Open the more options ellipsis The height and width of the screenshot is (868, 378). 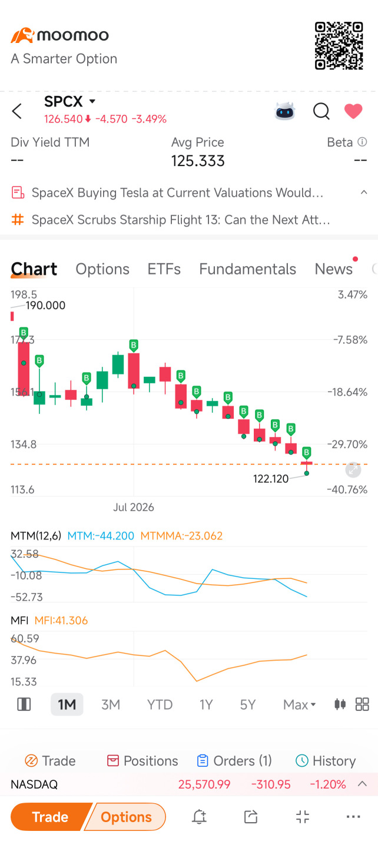coord(353,817)
